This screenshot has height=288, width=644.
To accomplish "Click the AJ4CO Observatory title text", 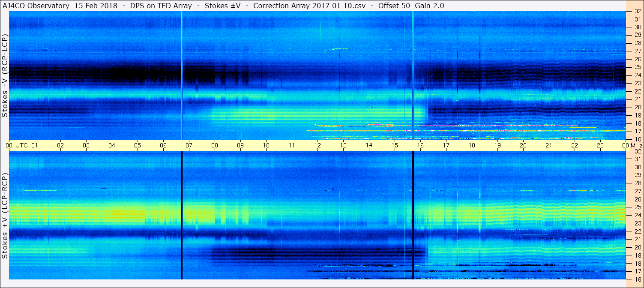I will pos(36,6).
